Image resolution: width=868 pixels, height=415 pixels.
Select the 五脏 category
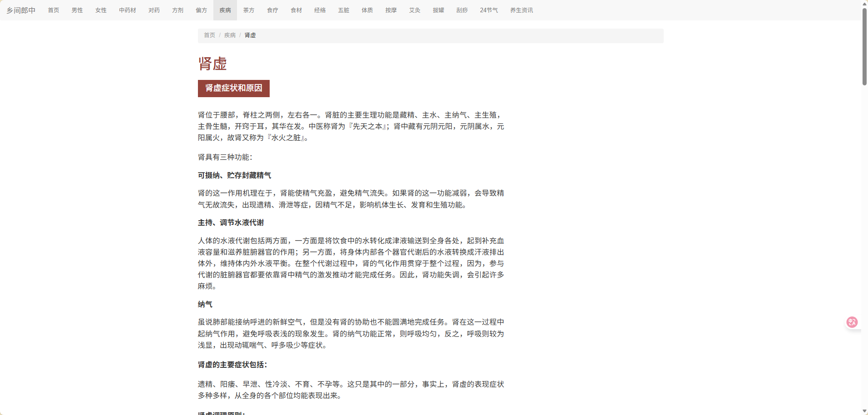(x=343, y=10)
